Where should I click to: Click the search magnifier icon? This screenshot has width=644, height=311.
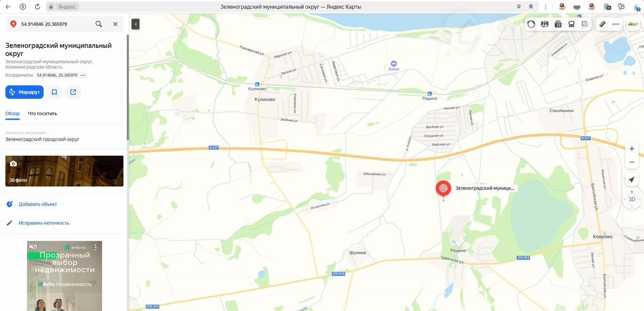pos(99,24)
